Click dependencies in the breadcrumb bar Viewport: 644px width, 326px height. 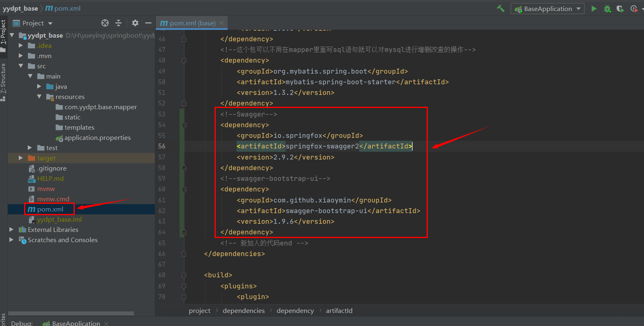244,310
